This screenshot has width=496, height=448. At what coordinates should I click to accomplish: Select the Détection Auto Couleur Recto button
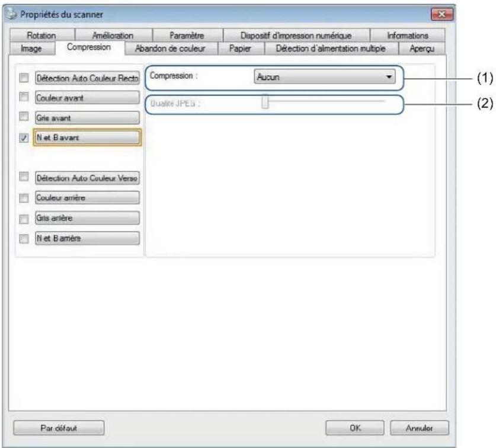pyautogui.click(x=87, y=78)
